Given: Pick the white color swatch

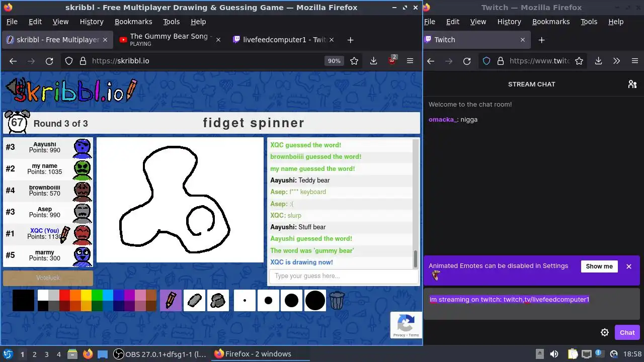Looking at the screenshot, I should coord(43,295).
